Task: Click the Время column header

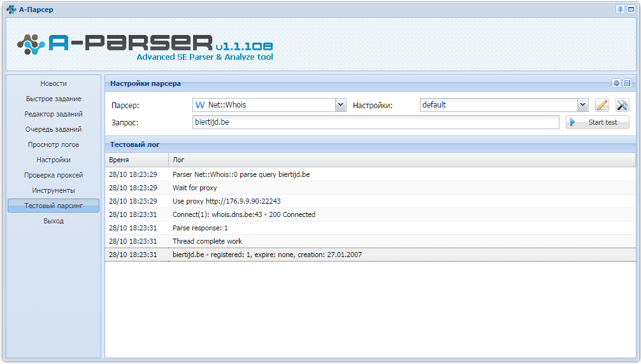Action: [x=136, y=160]
